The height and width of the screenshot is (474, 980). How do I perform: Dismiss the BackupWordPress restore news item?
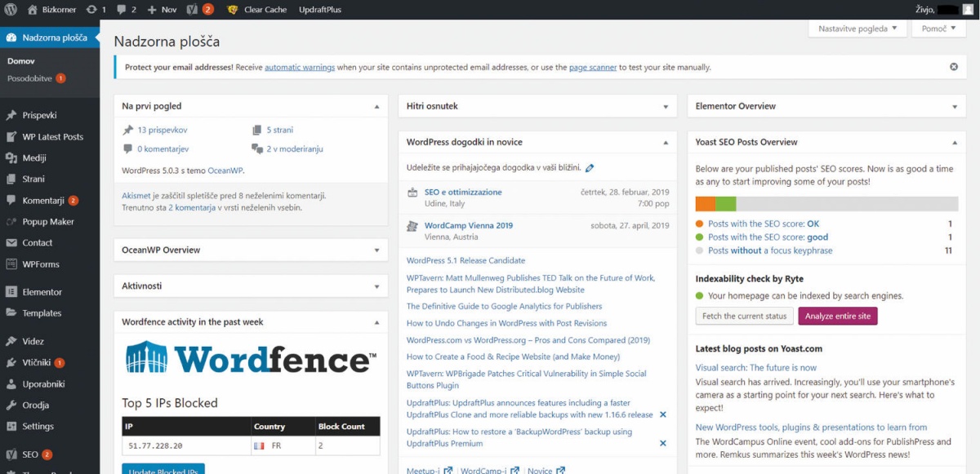click(663, 443)
